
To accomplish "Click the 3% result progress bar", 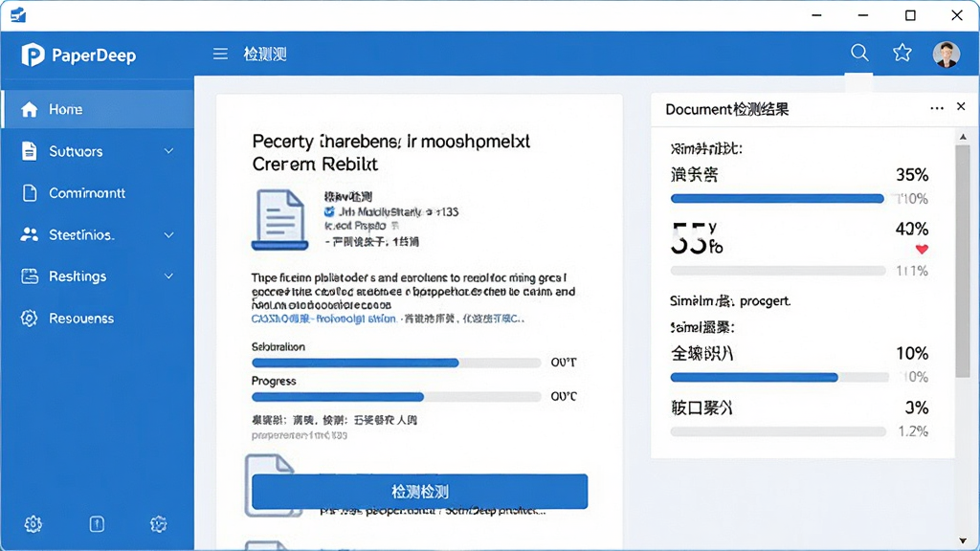I will pyautogui.click(x=778, y=431).
